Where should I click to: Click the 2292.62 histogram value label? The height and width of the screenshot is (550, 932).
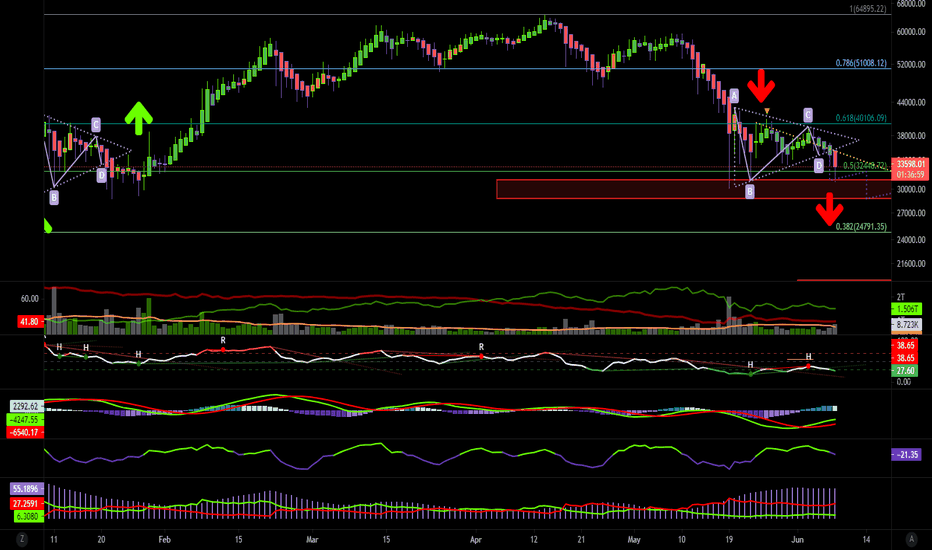click(x=26, y=407)
